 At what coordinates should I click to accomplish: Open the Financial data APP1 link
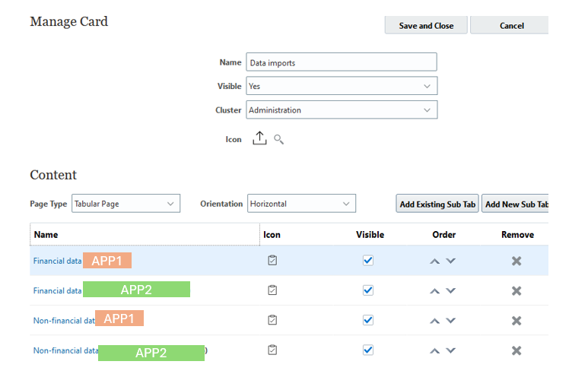point(57,261)
